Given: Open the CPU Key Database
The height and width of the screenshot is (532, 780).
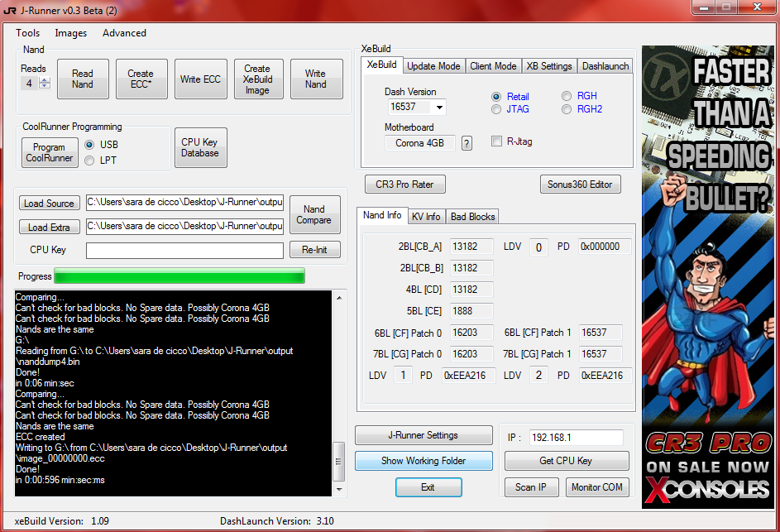Looking at the screenshot, I should pos(200,147).
